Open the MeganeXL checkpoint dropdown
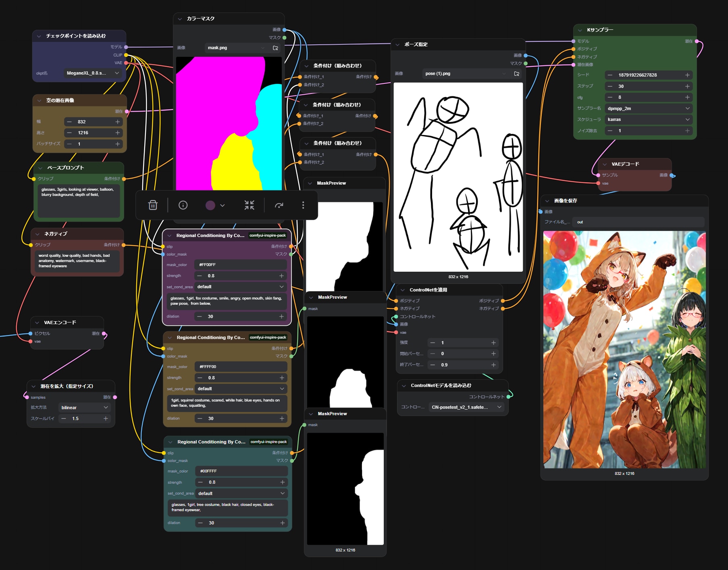This screenshot has width=728, height=570. coord(93,73)
